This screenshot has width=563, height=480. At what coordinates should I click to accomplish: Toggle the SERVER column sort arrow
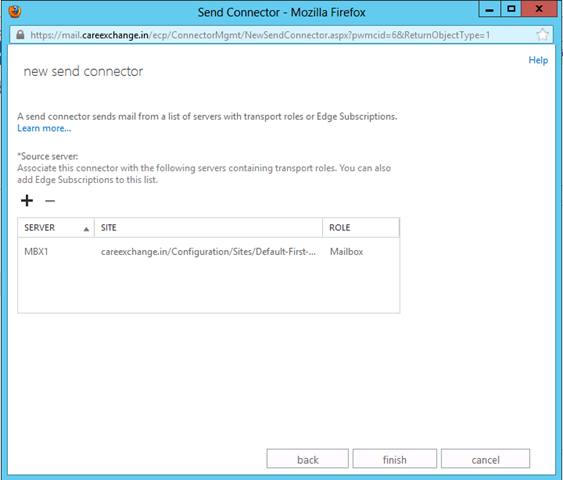[x=86, y=229]
